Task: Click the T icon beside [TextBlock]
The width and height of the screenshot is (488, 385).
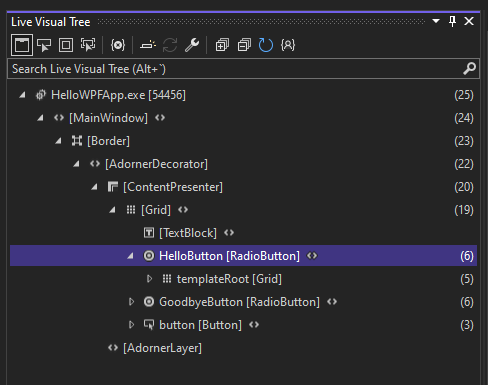Action: point(149,233)
